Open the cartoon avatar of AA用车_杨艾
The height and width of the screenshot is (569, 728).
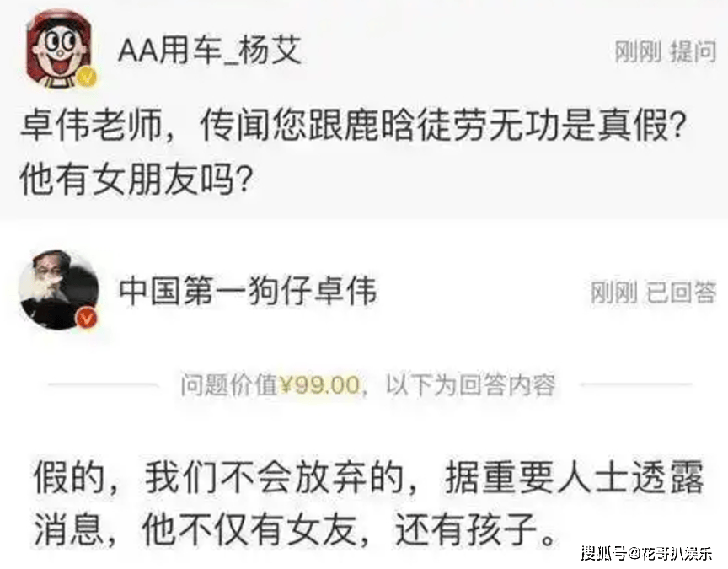click(59, 50)
